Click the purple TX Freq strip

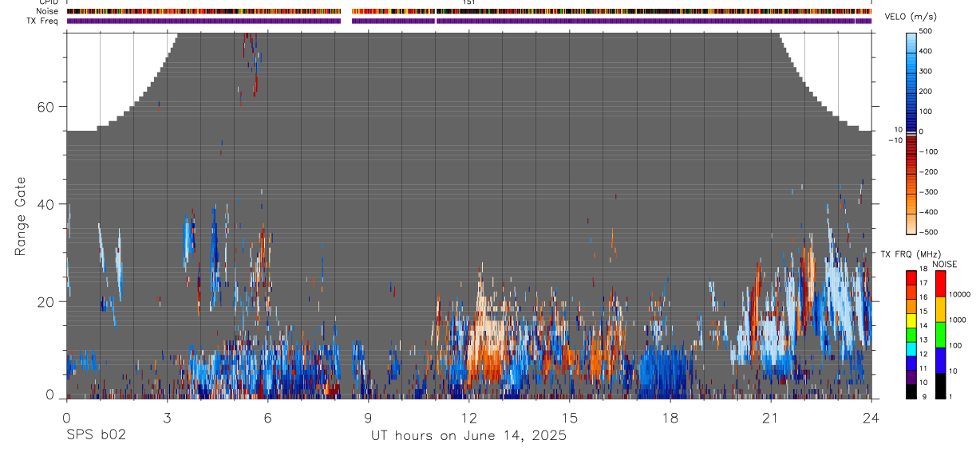pos(468,21)
